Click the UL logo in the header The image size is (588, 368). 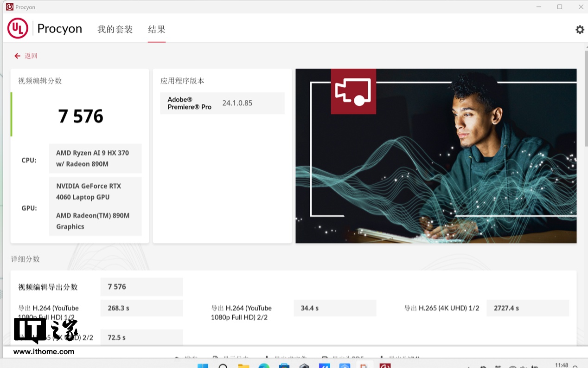(18, 29)
